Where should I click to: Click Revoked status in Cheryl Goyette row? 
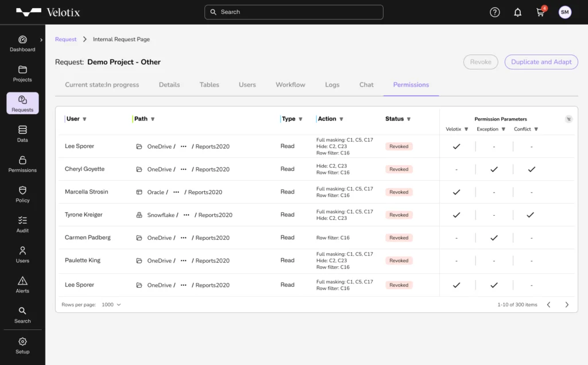(399, 169)
